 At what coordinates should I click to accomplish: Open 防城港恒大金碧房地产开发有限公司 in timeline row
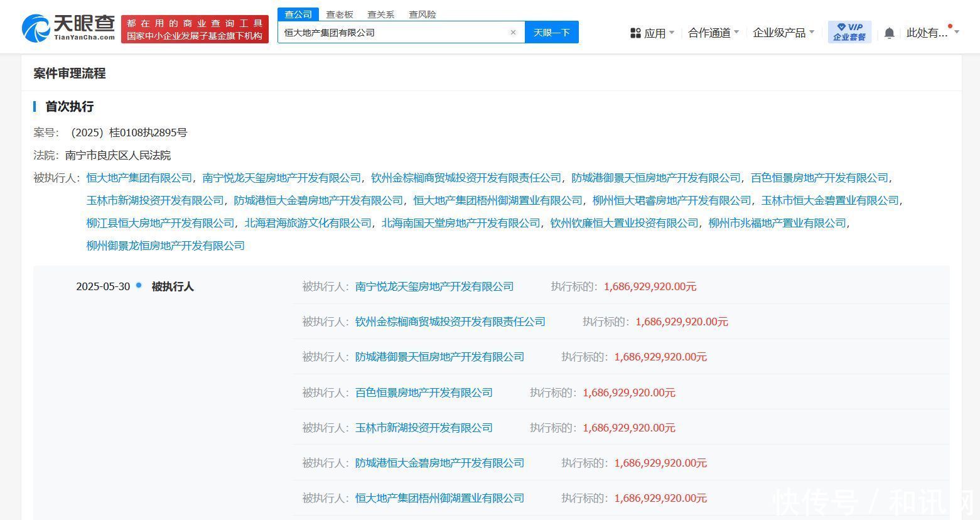click(439, 463)
